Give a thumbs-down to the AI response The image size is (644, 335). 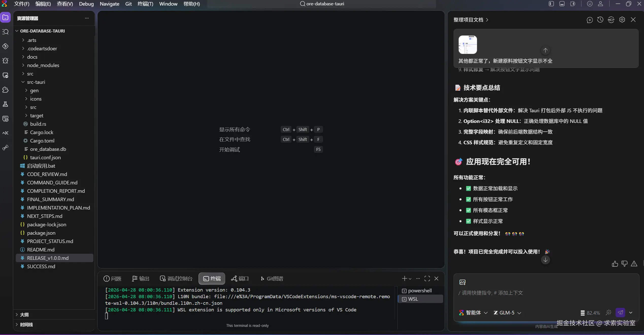pyautogui.click(x=624, y=264)
